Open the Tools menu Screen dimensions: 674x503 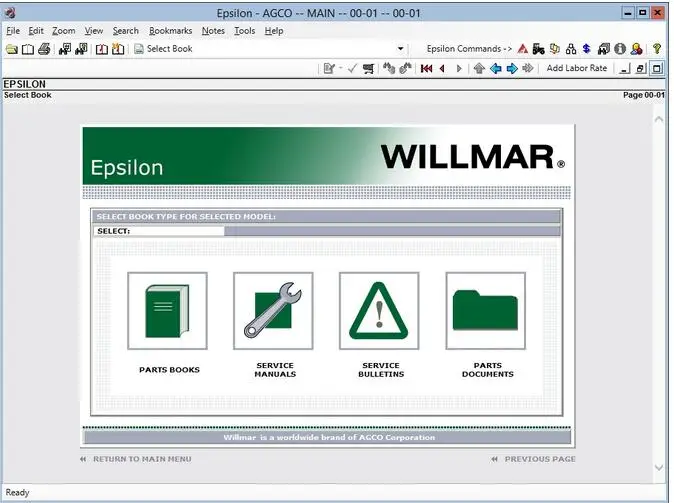(x=245, y=31)
